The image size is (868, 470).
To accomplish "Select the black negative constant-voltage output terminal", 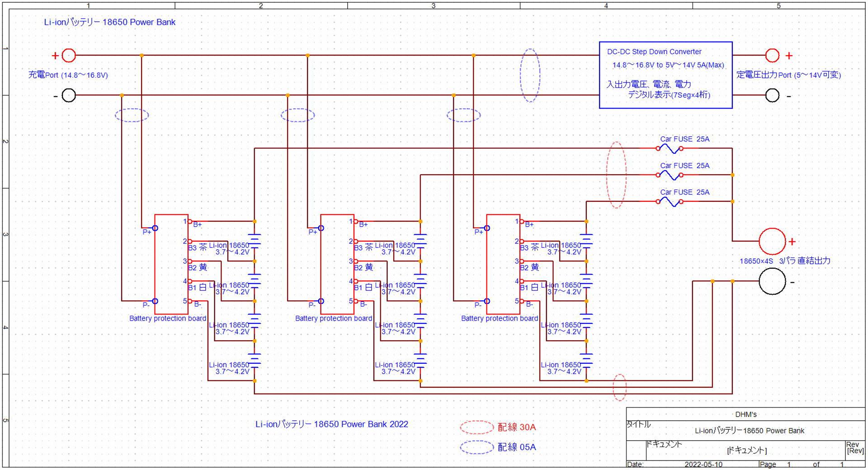I will pos(772,95).
